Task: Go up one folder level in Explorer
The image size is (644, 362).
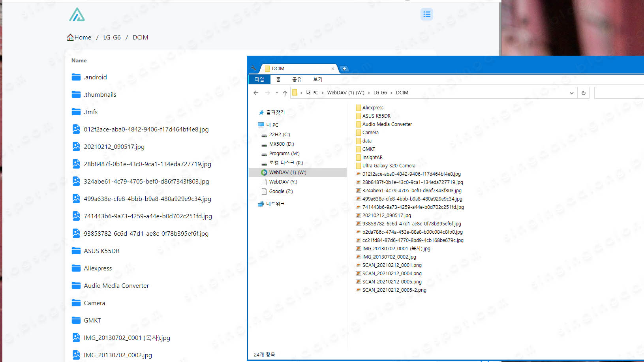Action: point(285,93)
